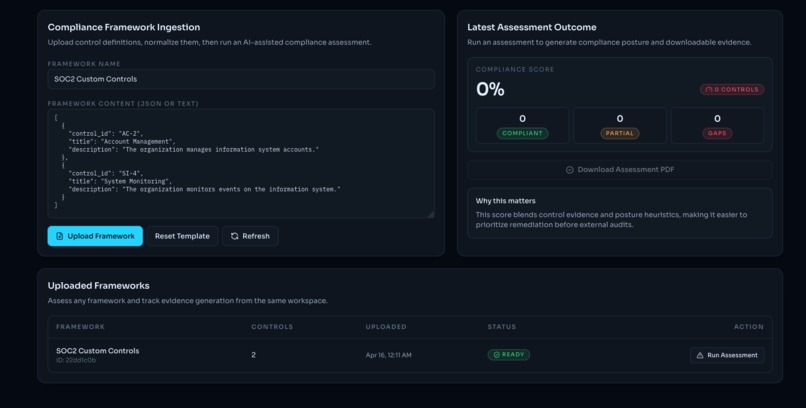Run Assessment for SOC2 Custom Controls
The height and width of the screenshot is (408, 806).
[727, 355]
